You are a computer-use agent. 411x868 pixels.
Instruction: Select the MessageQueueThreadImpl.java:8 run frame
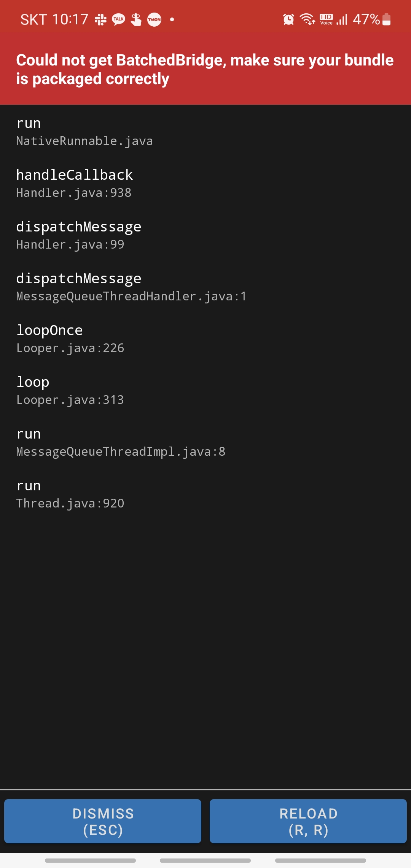(205, 442)
